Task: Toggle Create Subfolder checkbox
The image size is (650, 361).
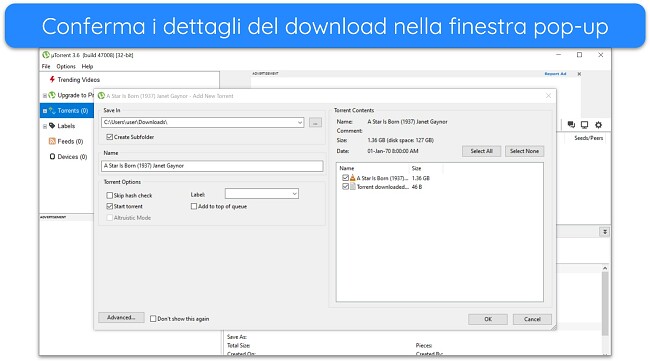Action: coord(109,137)
